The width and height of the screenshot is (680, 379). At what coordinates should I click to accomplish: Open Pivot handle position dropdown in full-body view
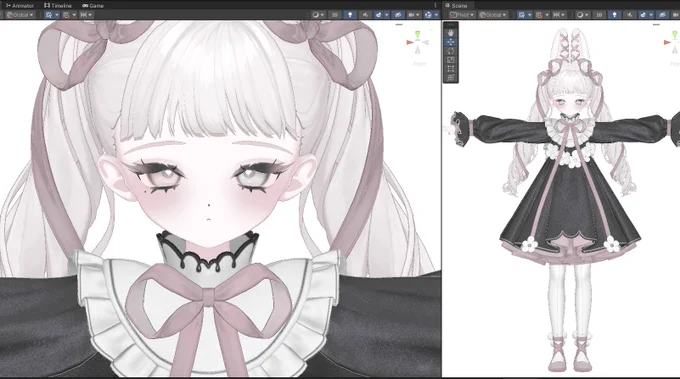[x=462, y=15]
